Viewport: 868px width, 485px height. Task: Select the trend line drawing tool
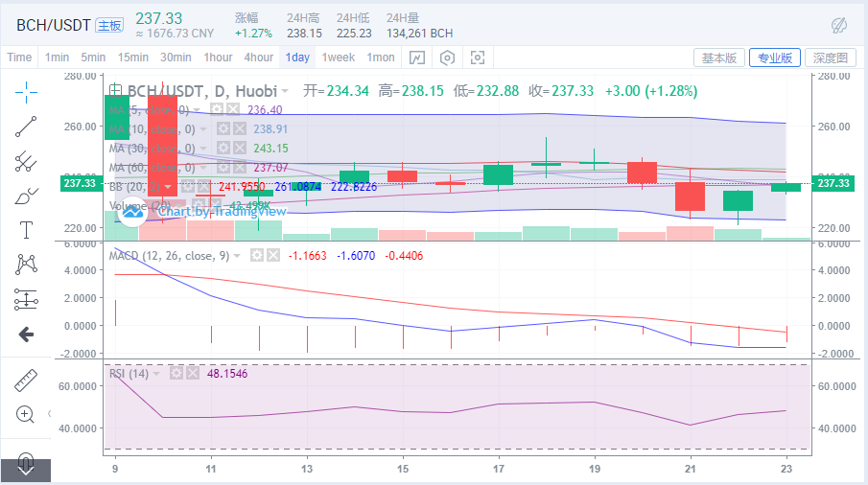[26, 127]
